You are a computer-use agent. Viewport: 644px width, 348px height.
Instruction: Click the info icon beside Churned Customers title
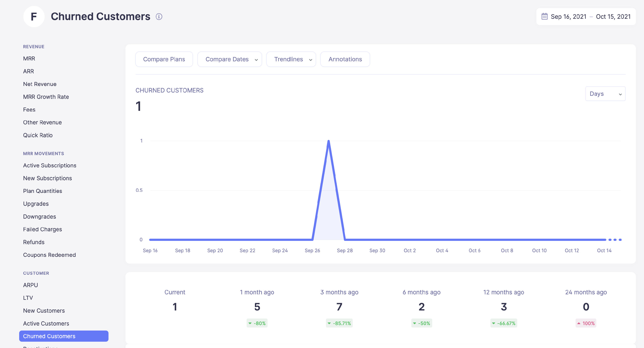click(159, 17)
